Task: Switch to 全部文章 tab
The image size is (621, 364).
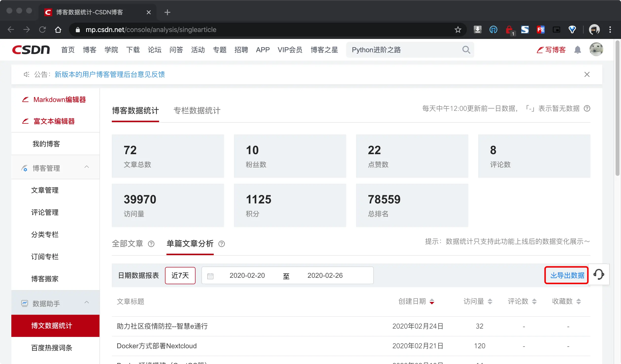Action: click(x=127, y=244)
